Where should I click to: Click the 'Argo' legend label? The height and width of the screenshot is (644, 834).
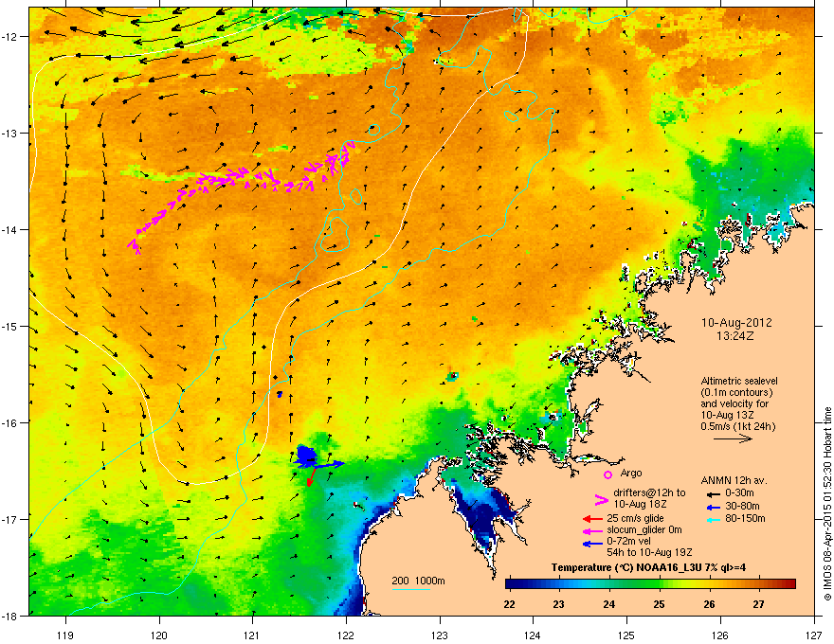[x=631, y=473]
